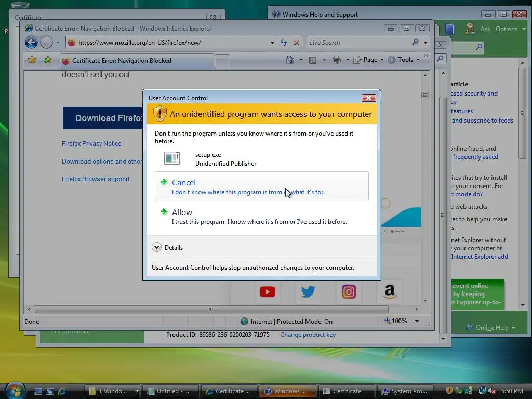Switch to System Properties taskbar button
This screenshot has width=532, height=399.
(x=405, y=391)
